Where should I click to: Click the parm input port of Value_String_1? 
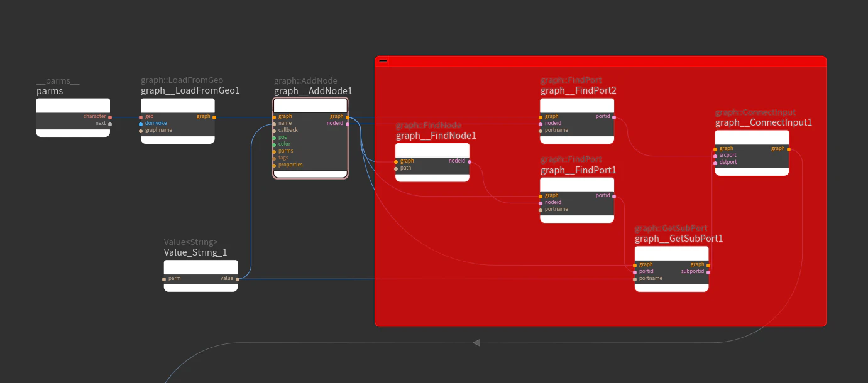pos(164,279)
